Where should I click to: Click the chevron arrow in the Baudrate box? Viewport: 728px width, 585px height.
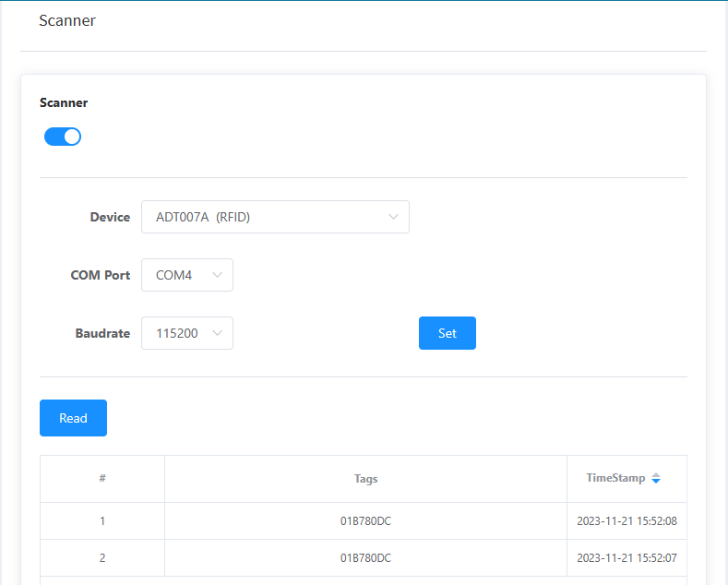[x=218, y=333]
